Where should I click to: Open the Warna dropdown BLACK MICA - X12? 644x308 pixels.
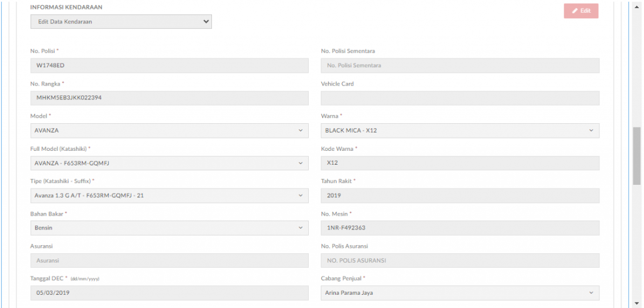pos(460,131)
